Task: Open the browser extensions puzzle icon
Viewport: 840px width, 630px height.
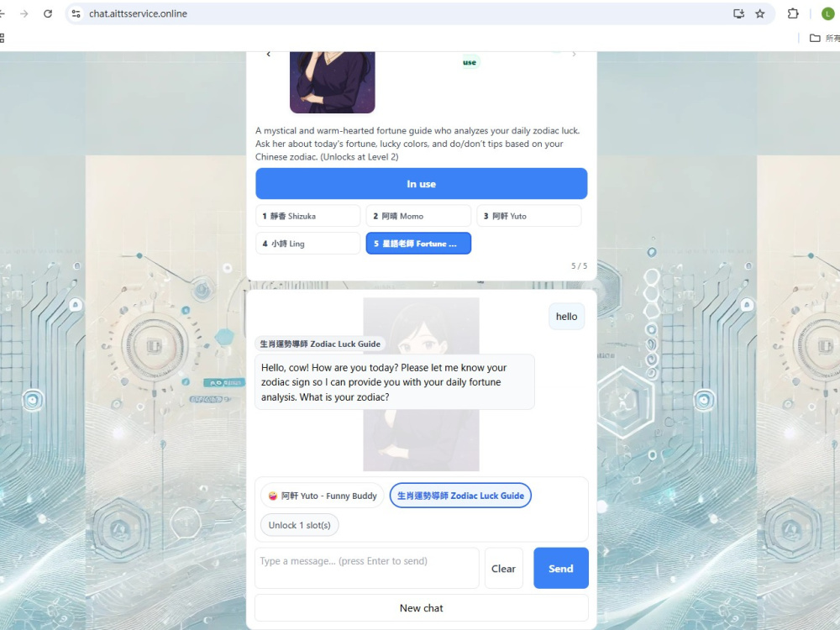Action: tap(793, 14)
